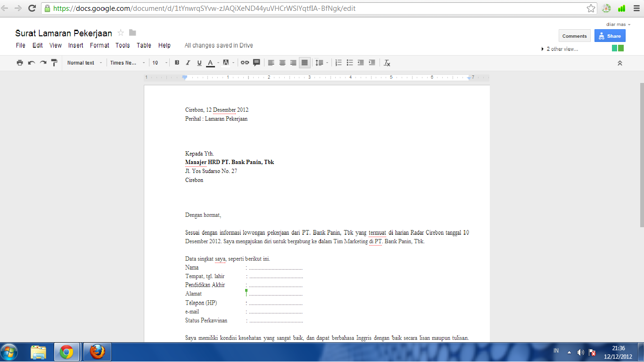The height and width of the screenshot is (362, 644).
Task: Open the text background color picker
Action: (x=228, y=63)
